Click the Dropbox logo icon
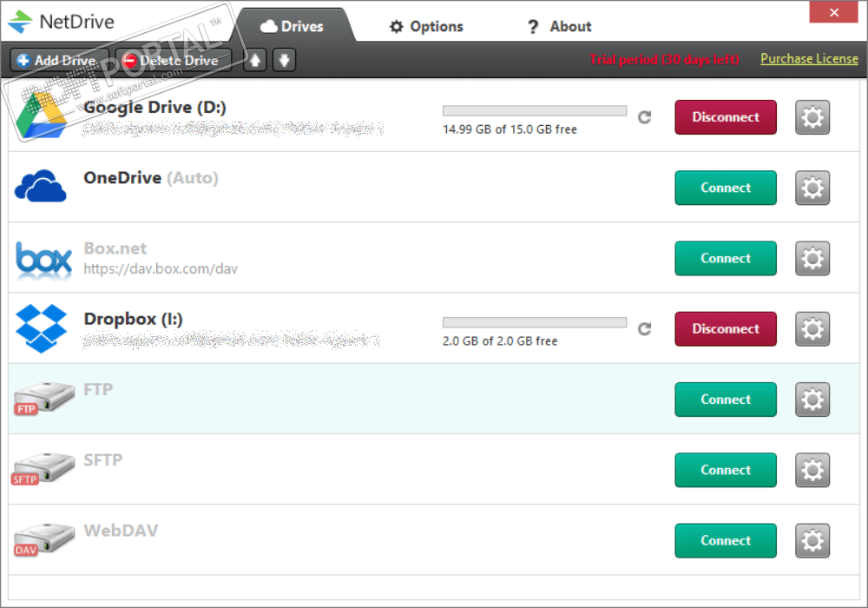 tap(41, 328)
